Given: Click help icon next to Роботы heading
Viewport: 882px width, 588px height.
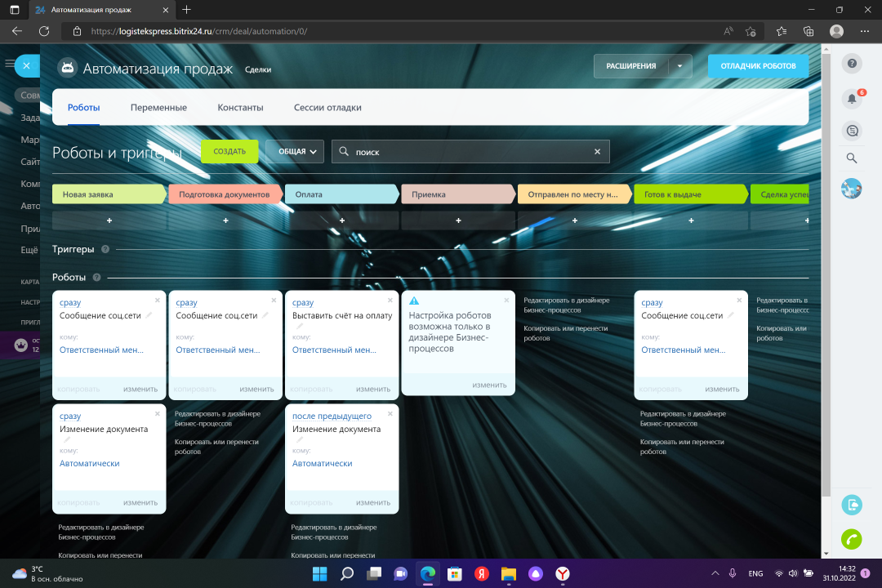Looking at the screenshot, I should click(97, 278).
